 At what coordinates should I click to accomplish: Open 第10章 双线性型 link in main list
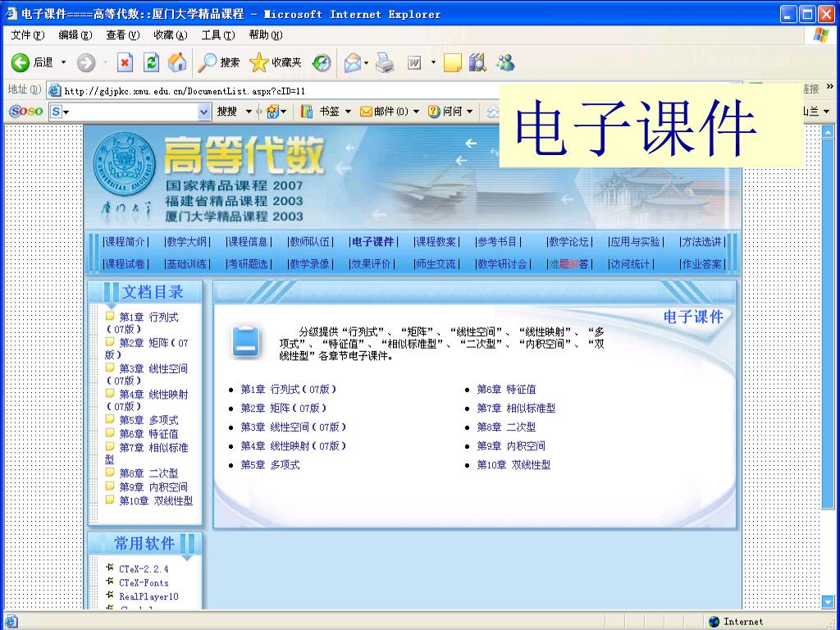pos(514,465)
